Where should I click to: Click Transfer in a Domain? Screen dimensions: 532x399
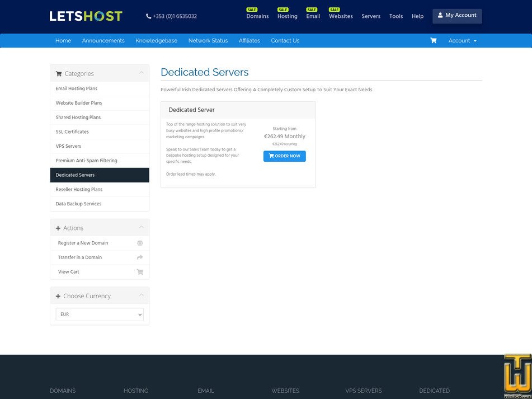[100, 257]
